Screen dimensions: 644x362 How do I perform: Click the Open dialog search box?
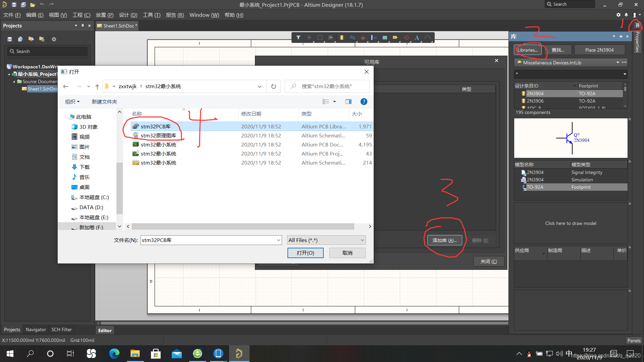click(327, 86)
